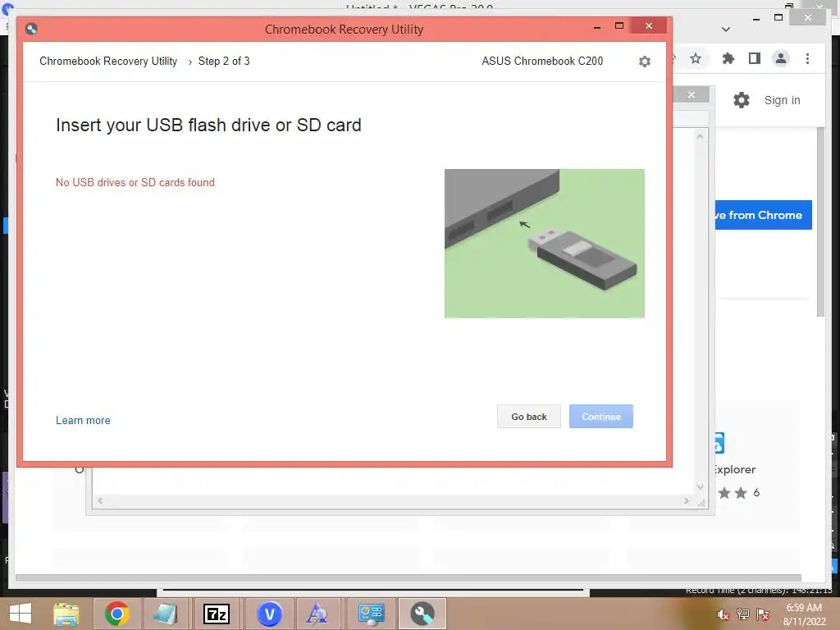Click the Chrome page vertical scrollbar
The image size is (840, 630).
pos(820,221)
